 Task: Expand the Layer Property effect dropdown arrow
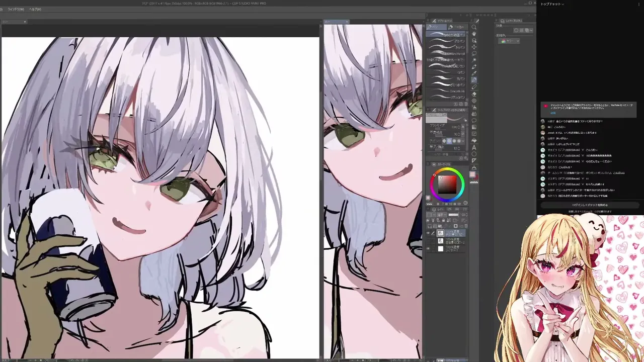(531, 30)
